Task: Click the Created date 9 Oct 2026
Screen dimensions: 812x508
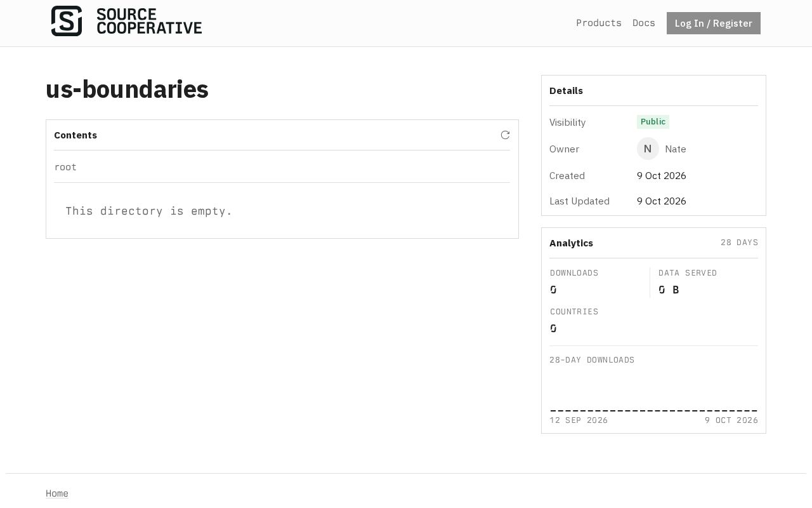Action: 662,176
